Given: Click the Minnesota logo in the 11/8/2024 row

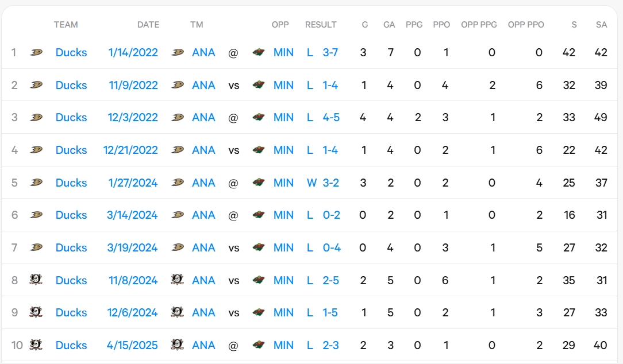Looking at the screenshot, I should tap(260, 280).
